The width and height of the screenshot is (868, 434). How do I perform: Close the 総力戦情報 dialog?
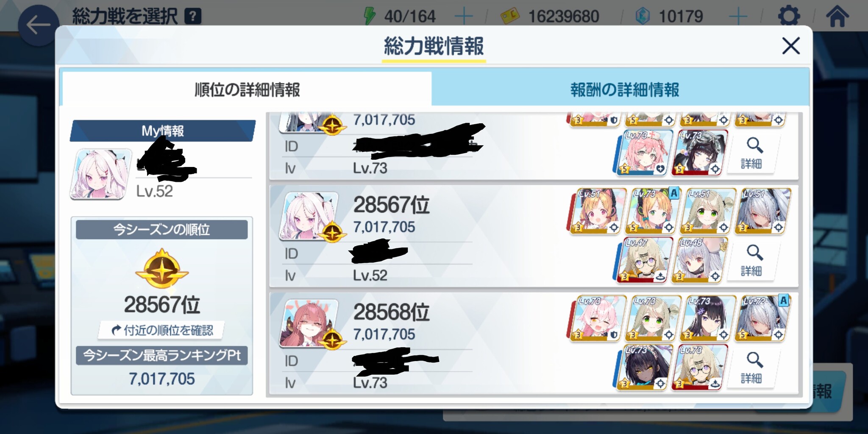click(x=790, y=46)
